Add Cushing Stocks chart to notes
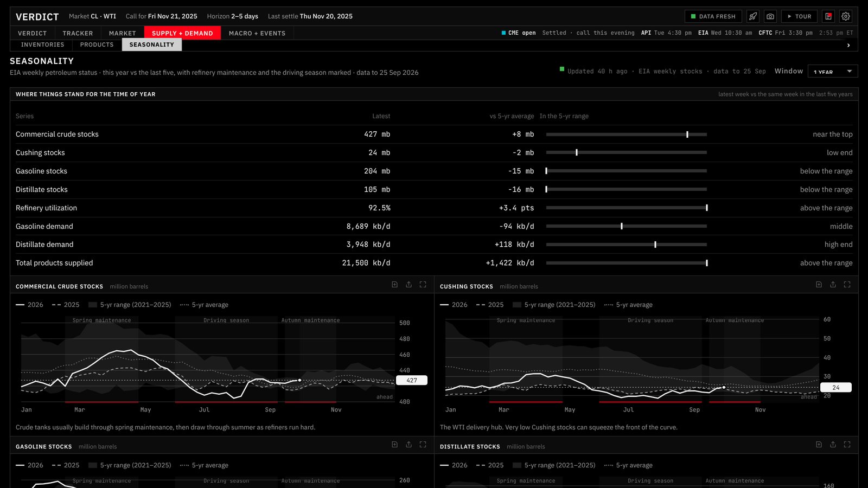 point(819,284)
